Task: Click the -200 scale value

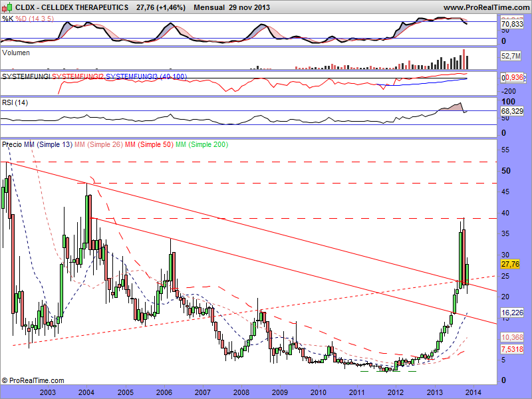Action: coord(508,91)
